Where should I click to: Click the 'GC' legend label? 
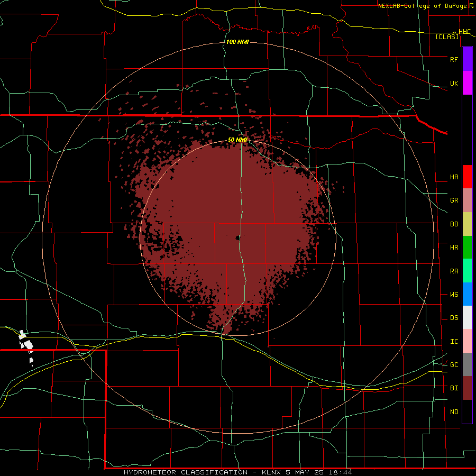[454, 365]
